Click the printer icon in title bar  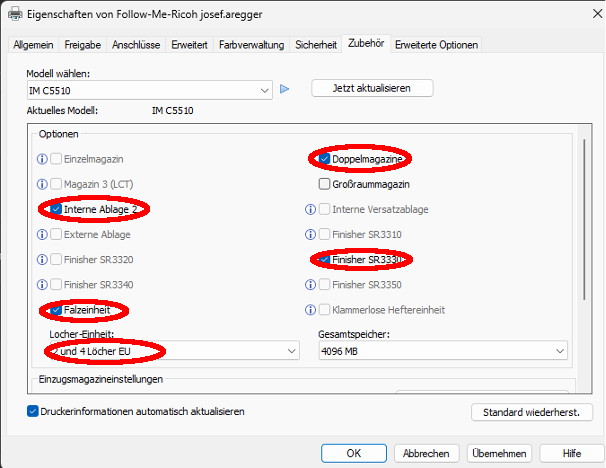coord(15,14)
